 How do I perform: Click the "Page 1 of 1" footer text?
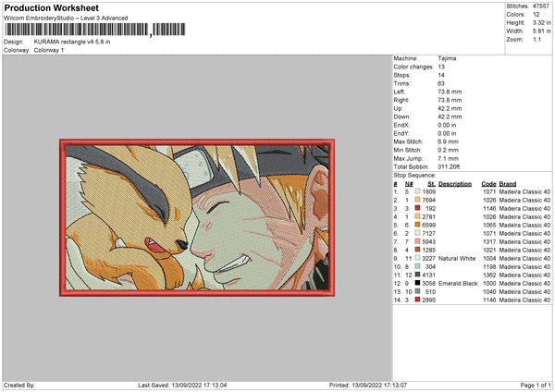pos(536,385)
